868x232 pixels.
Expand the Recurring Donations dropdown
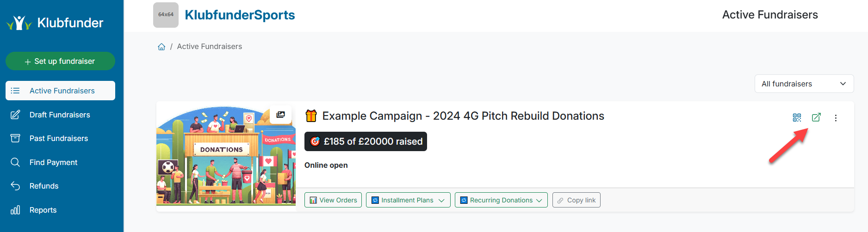click(x=501, y=200)
